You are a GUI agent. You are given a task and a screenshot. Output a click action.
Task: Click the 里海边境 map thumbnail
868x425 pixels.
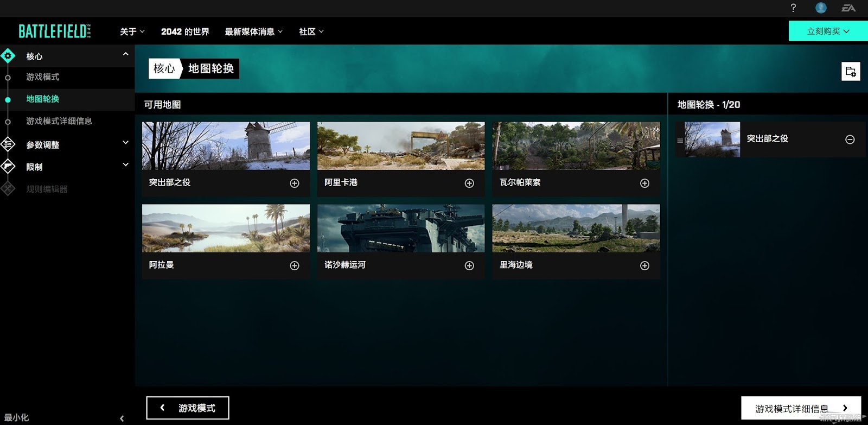576,228
